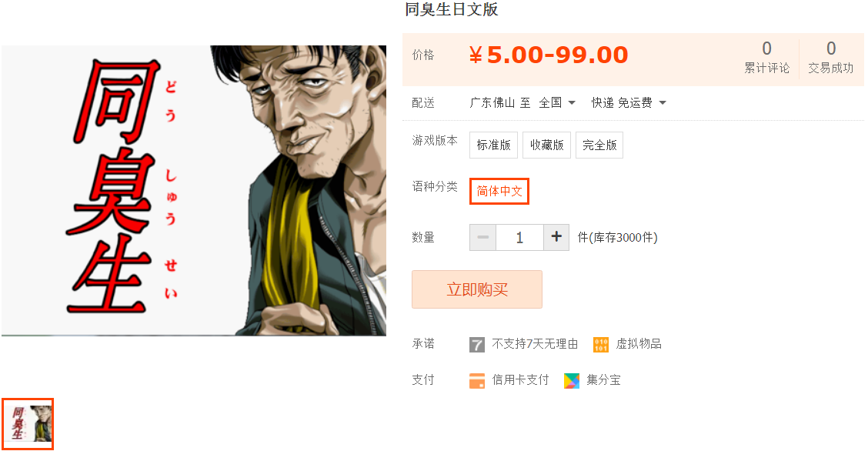Viewport: 868px width, 451px height.
Task: Increase quantity with the plus button
Action: [556, 237]
